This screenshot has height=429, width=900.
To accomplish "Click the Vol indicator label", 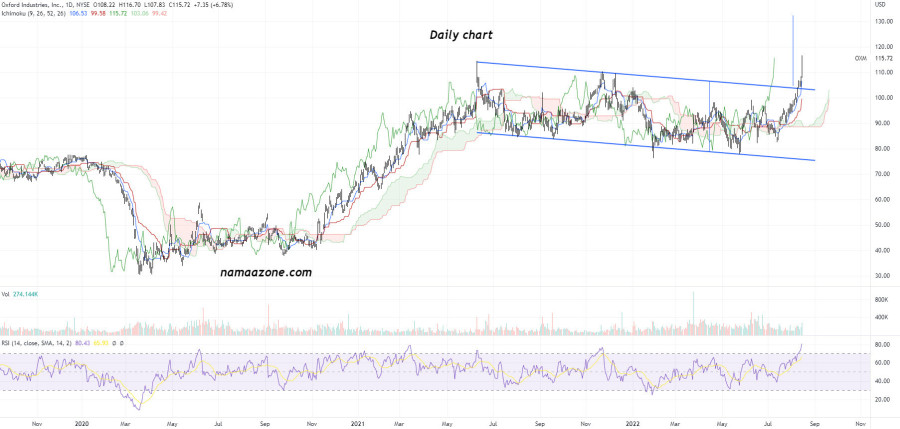I will 5,294.
